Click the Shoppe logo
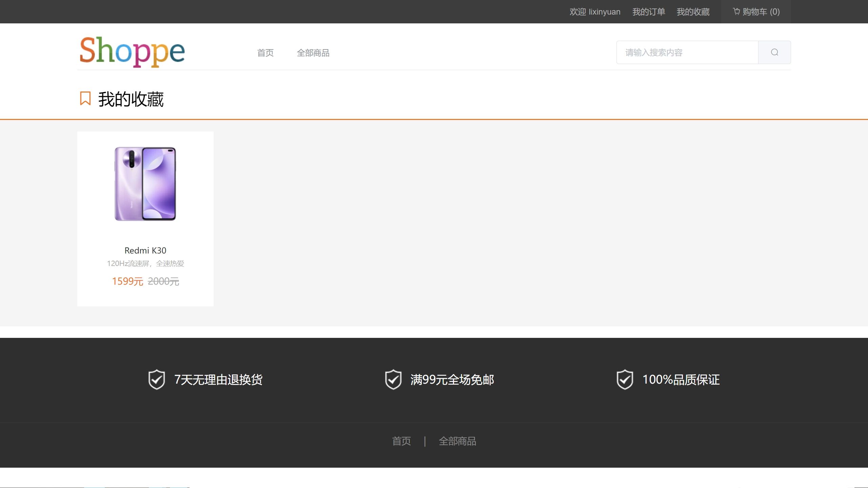This screenshot has width=868, height=488. pos(132,52)
